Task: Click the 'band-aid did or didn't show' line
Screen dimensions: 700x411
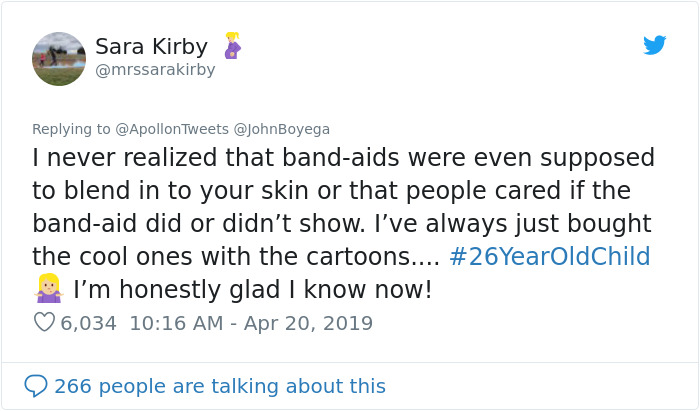Action: click(x=340, y=223)
